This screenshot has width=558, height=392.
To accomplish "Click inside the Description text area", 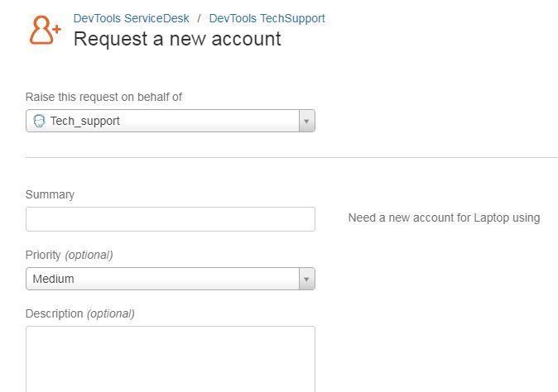I will tap(171, 359).
